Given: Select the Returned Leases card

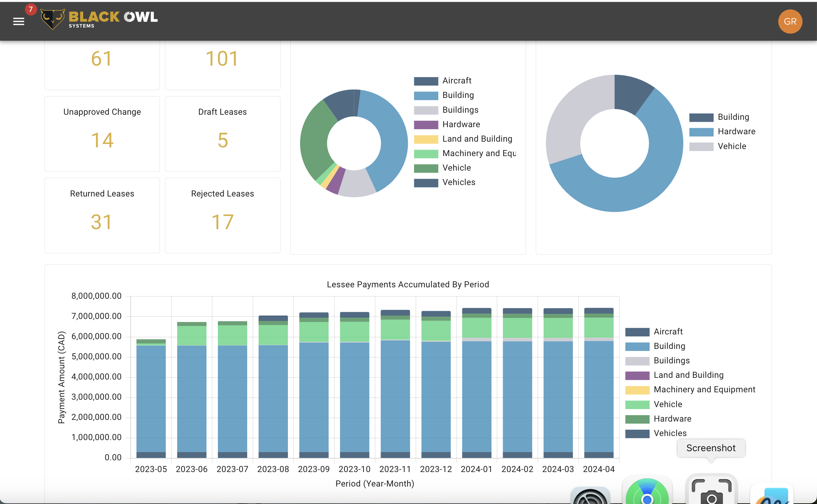Looking at the screenshot, I should pos(102,215).
